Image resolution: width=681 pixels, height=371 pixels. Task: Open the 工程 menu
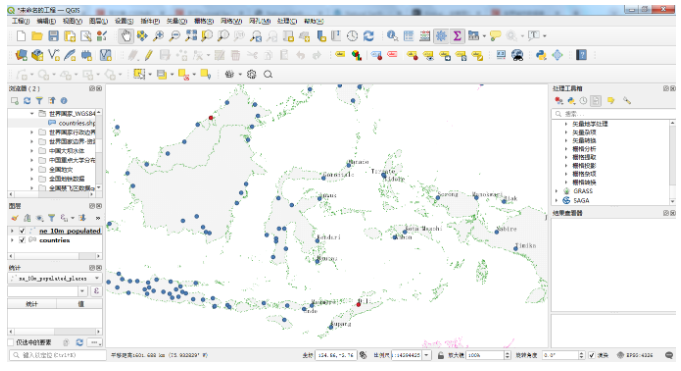20,21
